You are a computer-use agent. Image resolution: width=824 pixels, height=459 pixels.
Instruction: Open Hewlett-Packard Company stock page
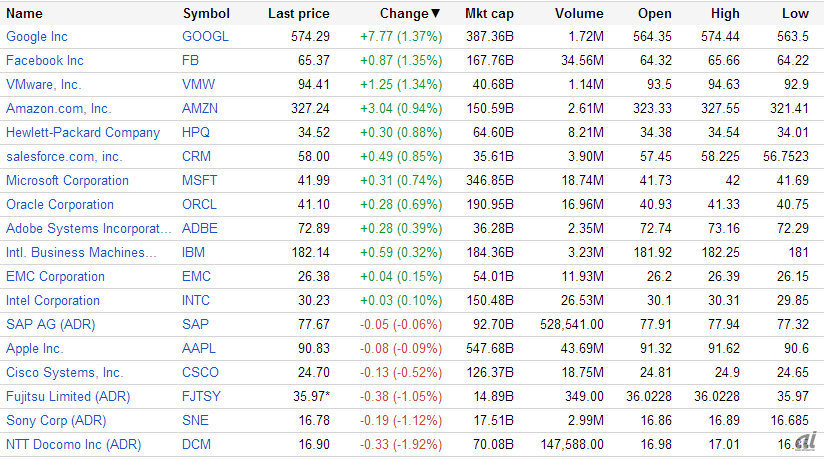tap(83, 133)
